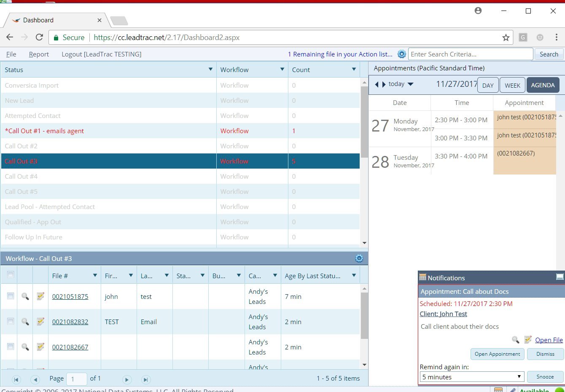Open the edit note icon for file 0021082832
Image resolution: width=565 pixels, height=392 pixels.
[x=40, y=322]
